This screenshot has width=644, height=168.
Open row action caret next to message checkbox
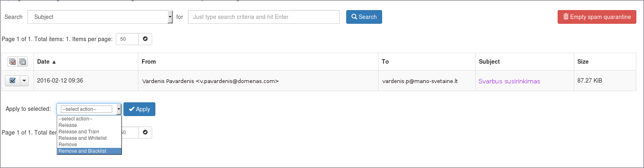coord(24,81)
